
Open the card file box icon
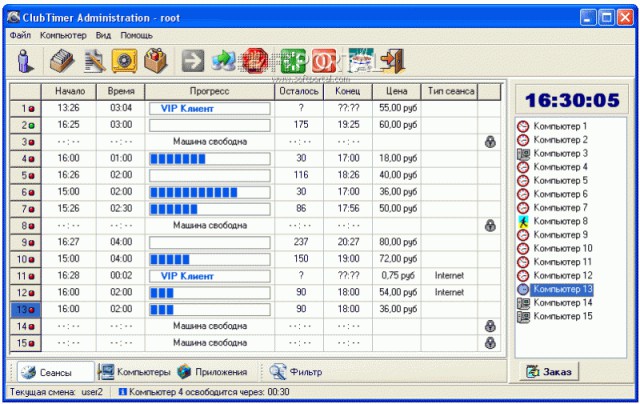point(62,61)
